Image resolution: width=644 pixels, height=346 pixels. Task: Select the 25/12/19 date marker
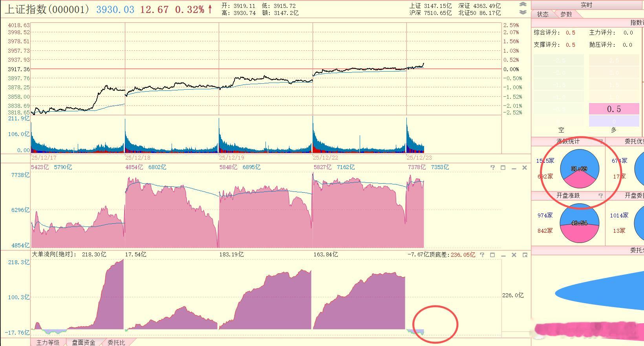pos(231,157)
